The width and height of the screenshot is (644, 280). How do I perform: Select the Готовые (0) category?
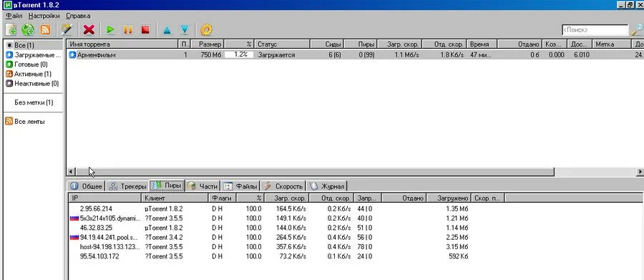26,64
